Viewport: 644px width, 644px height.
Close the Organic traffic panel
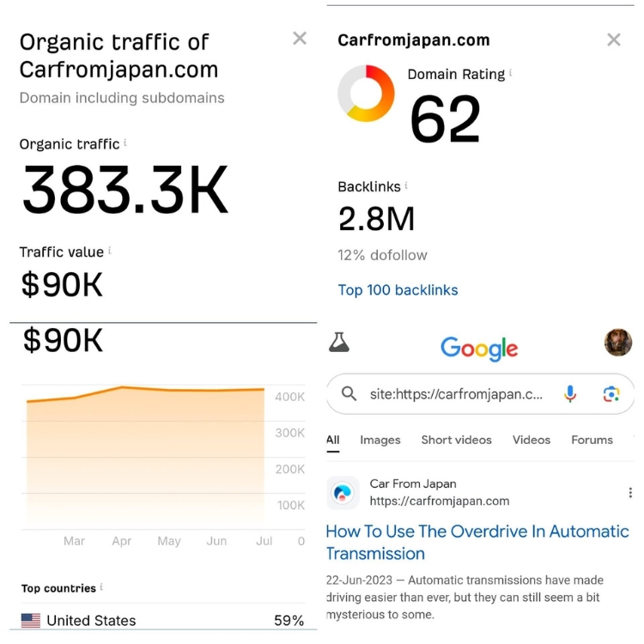pos(300,39)
